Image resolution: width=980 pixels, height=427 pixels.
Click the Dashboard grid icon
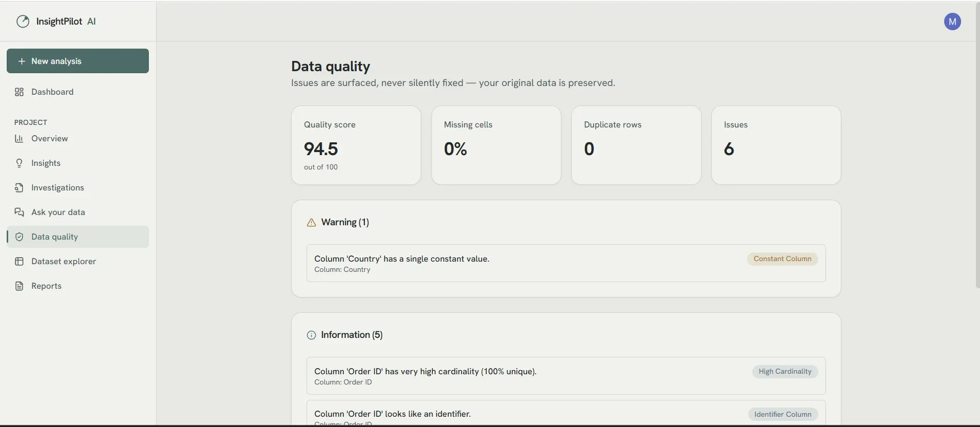point(19,92)
